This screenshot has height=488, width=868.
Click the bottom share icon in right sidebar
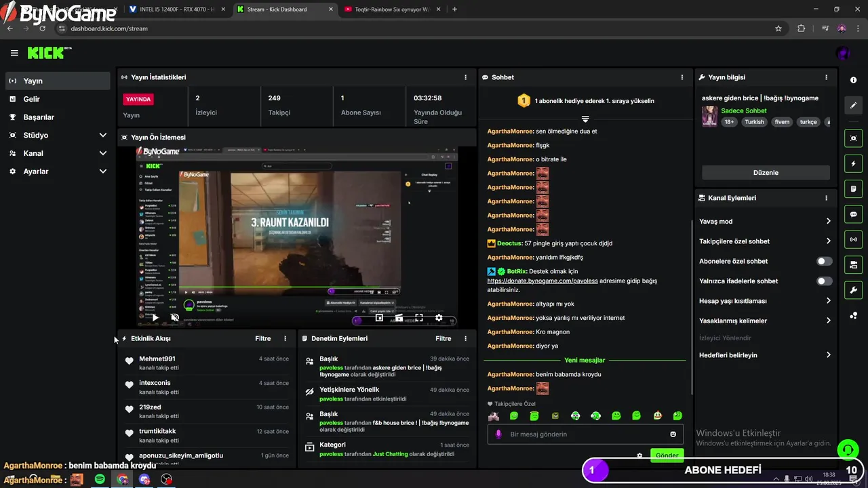click(x=853, y=315)
